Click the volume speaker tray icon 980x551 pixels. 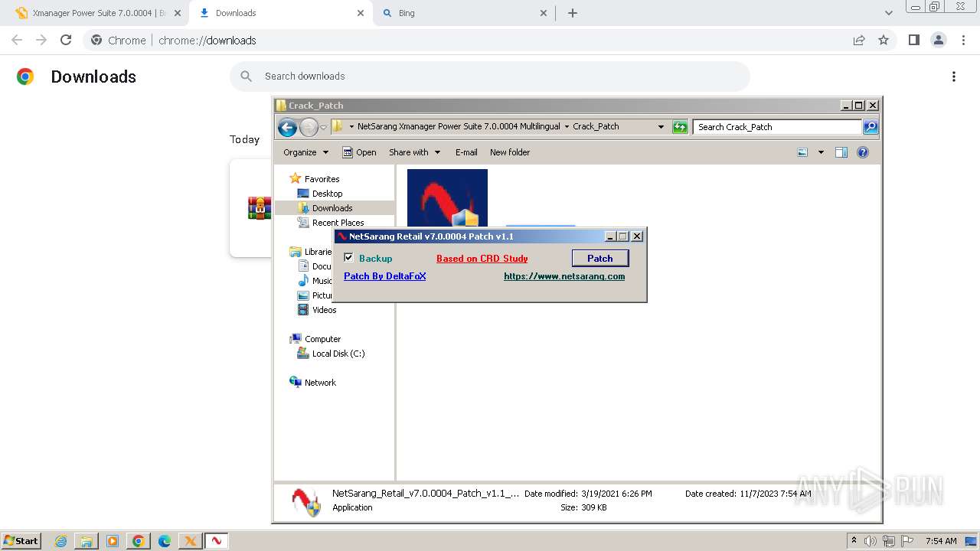click(x=871, y=541)
